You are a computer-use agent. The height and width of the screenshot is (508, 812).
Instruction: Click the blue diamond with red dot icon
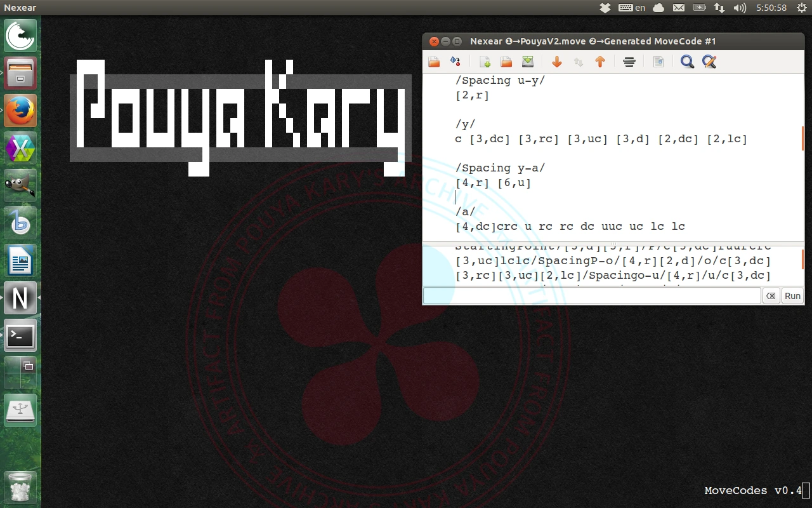coord(455,62)
